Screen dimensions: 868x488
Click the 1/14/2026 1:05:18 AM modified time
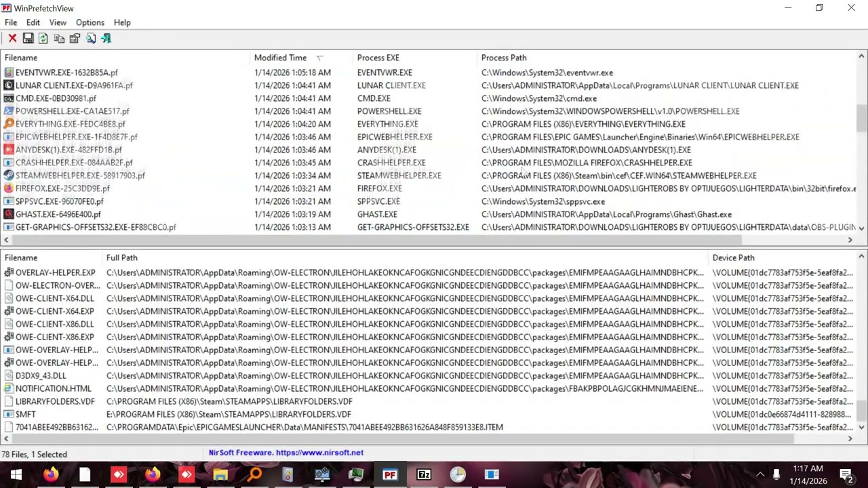pyautogui.click(x=292, y=73)
